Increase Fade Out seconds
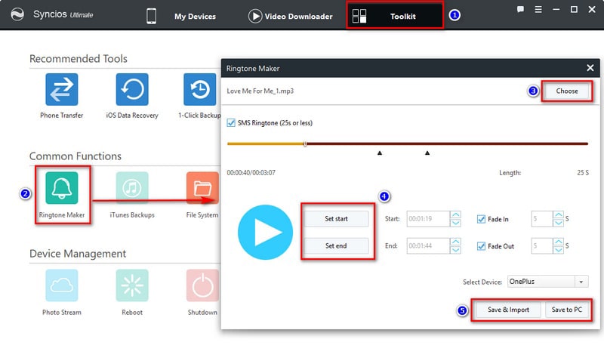 pos(558,242)
